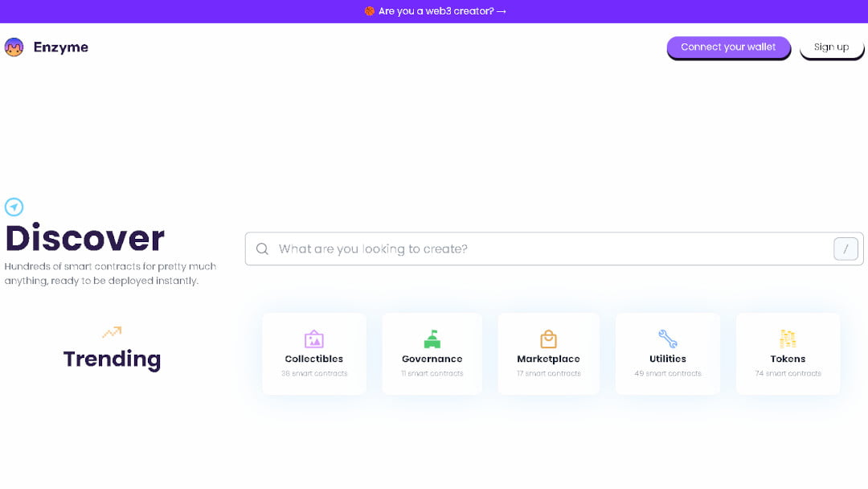Image resolution: width=868 pixels, height=489 pixels.
Task: Select the green Governance icon
Action: pyautogui.click(x=432, y=339)
